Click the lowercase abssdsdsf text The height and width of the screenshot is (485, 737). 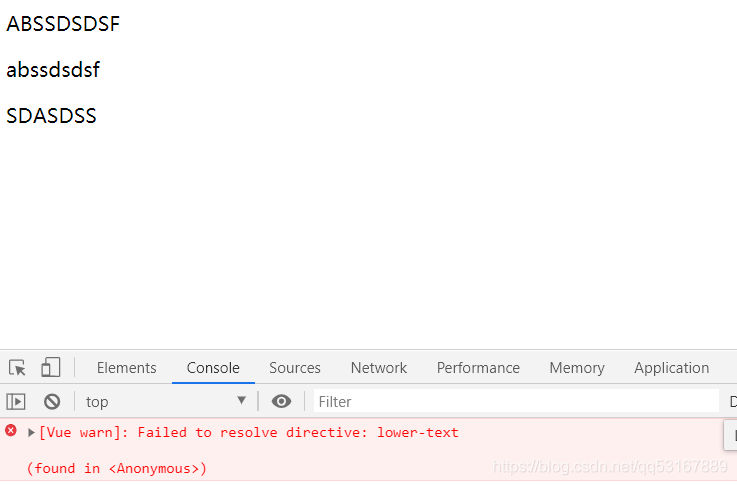53,70
